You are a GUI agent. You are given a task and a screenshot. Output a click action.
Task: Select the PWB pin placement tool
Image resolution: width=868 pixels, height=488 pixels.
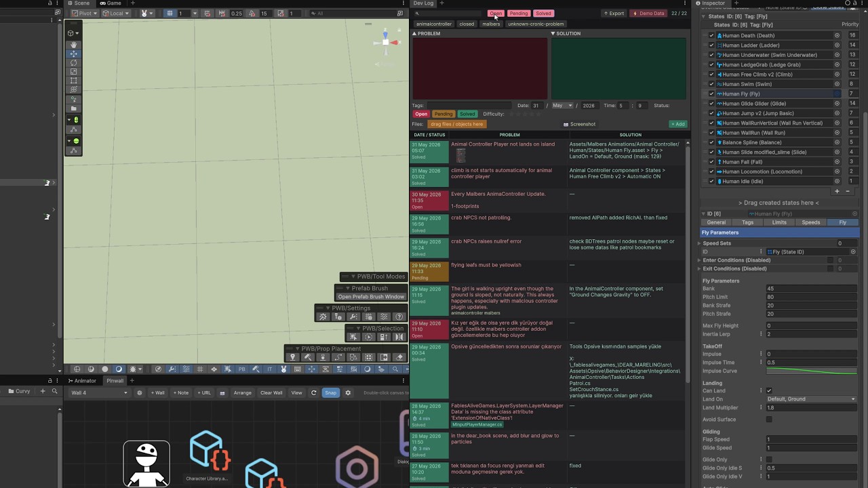click(293, 357)
